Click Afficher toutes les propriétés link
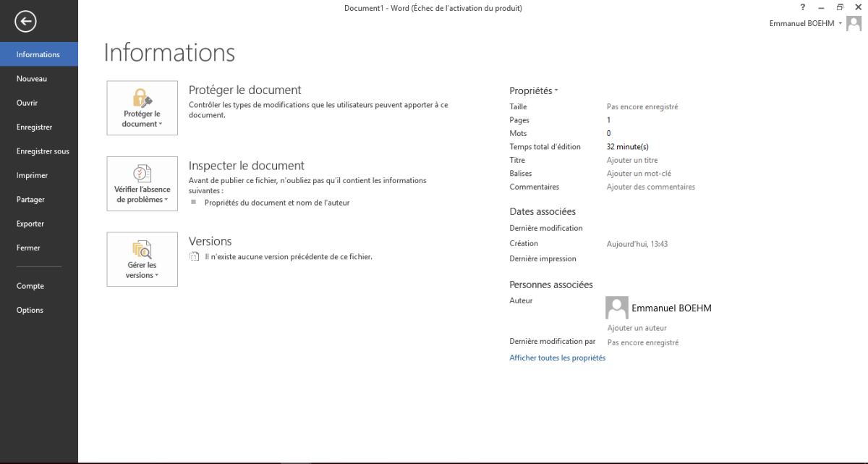This screenshot has height=464, width=868. [558, 358]
